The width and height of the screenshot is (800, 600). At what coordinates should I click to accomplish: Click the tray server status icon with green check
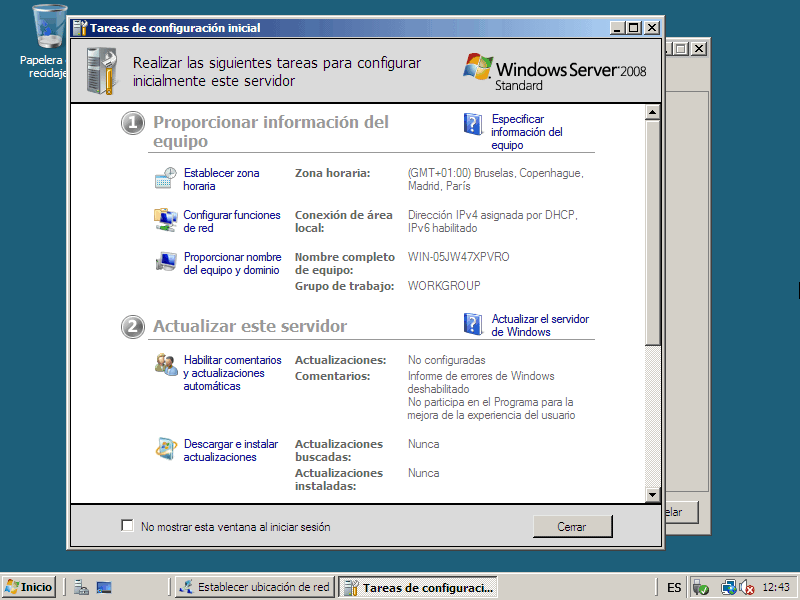tap(701, 588)
